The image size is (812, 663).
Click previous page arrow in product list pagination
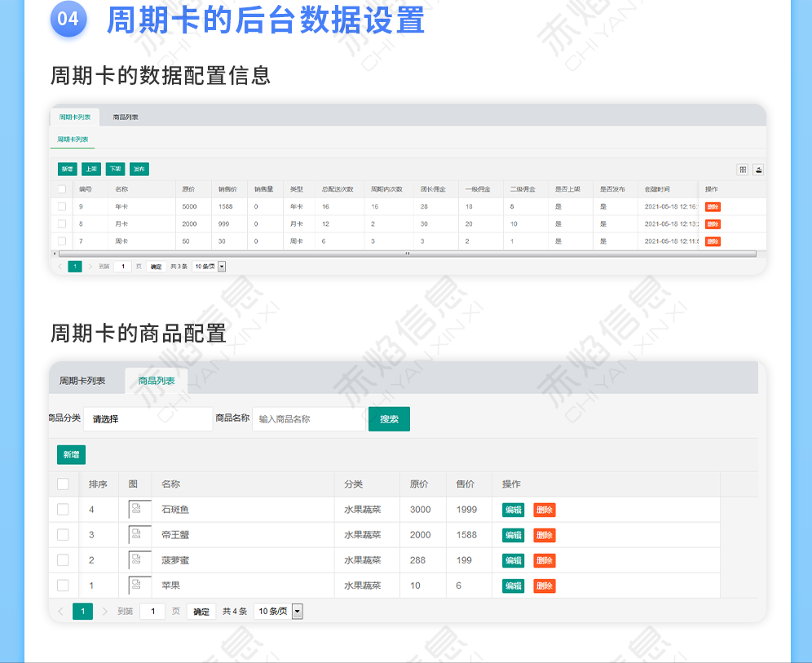click(x=60, y=612)
